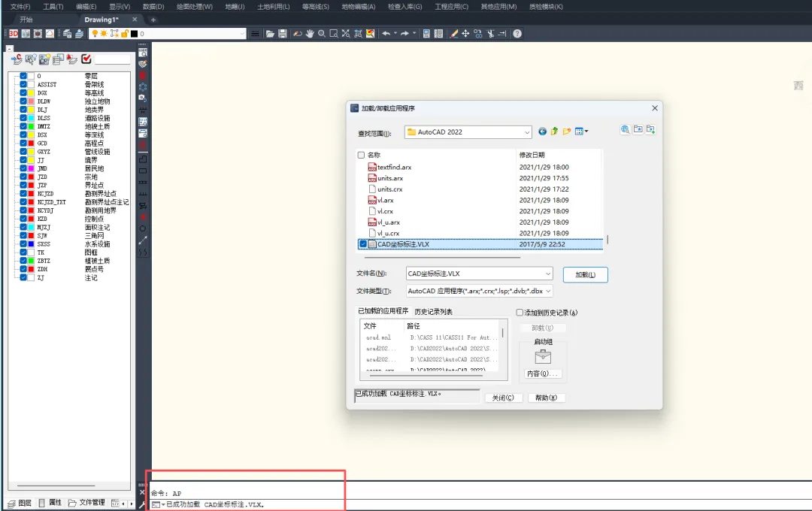Click the startup suite briefcase icon

pos(543,357)
